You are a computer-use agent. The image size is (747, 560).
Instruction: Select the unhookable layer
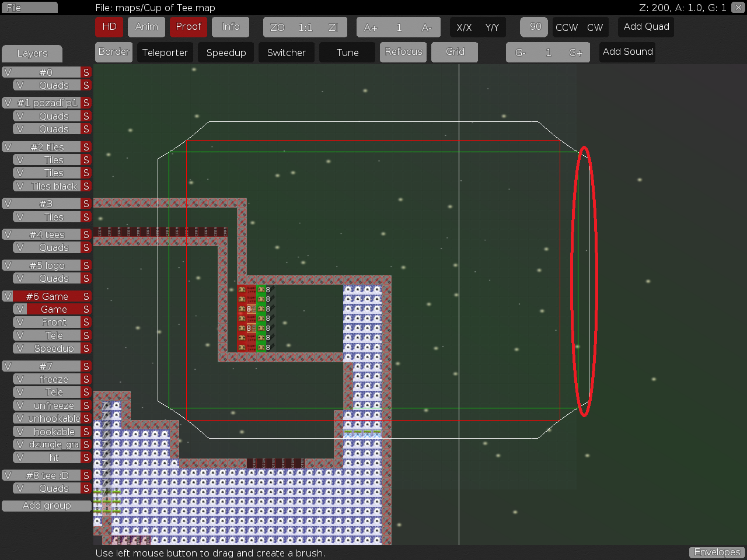tap(54, 418)
